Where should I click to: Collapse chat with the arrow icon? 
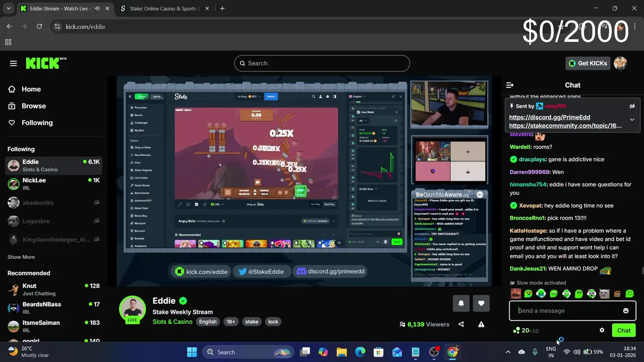(510, 85)
